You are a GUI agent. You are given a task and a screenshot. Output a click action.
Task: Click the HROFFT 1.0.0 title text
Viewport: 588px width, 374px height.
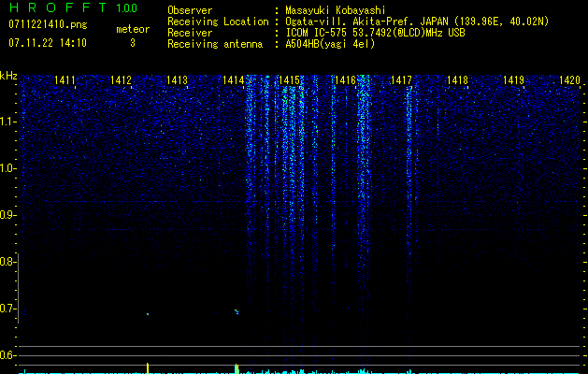pos(73,7)
